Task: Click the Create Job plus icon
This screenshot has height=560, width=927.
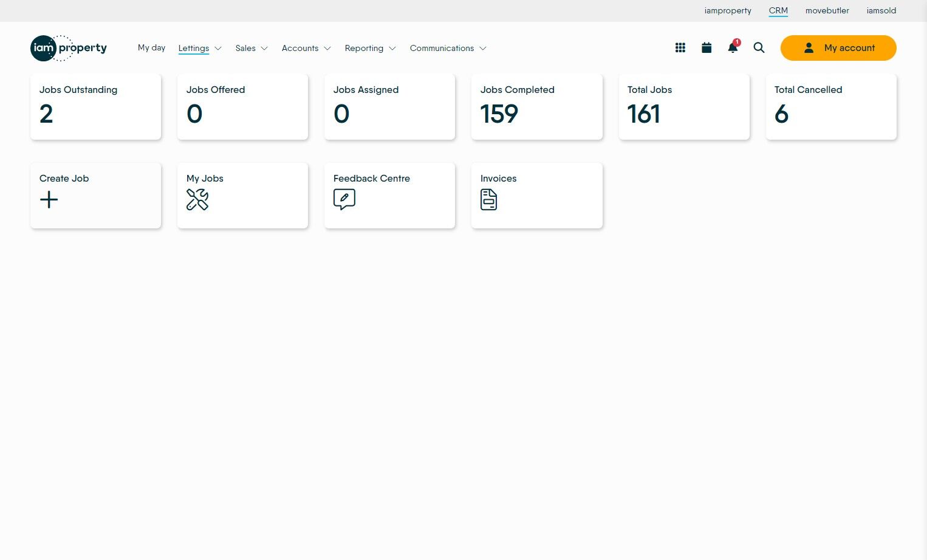Action: [x=49, y=199]
